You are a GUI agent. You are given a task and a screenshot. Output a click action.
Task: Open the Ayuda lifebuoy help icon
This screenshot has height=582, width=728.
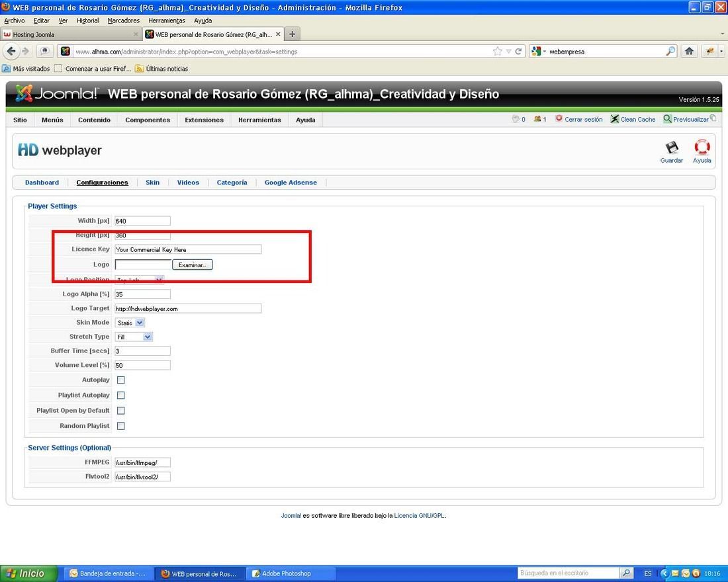[702, 147]
